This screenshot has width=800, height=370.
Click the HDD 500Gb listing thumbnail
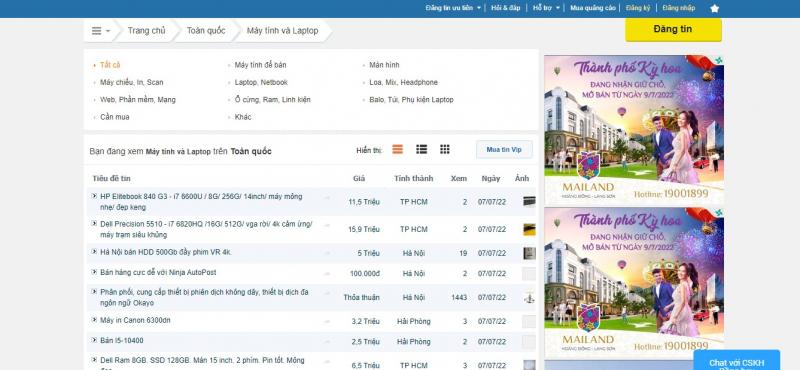click(x=530, y=253)
